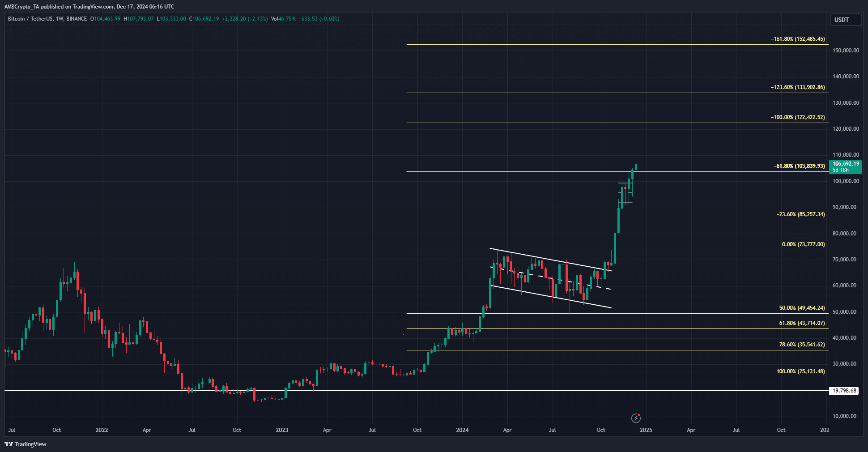Click the C106,692.19 close value readout
The width and height of the screenshot is (868, 452).
(x=204, y=19)
